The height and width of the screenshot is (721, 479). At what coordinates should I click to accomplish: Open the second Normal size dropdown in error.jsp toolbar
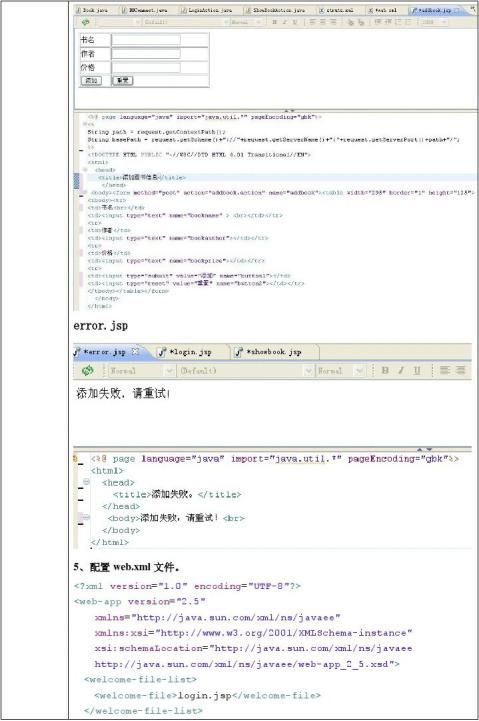[341, 371]
